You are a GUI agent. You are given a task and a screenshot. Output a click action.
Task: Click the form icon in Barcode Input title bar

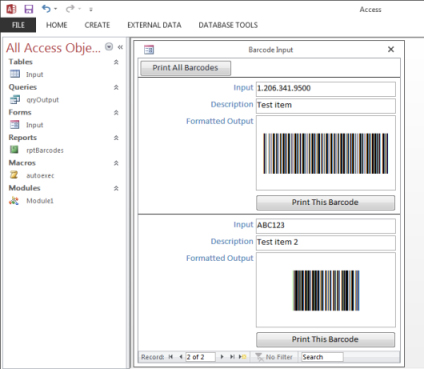click(149, 50)
